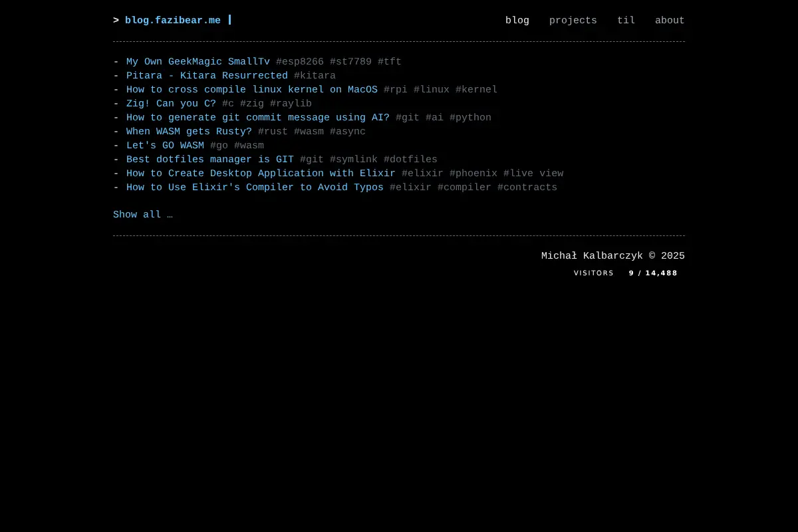
Task: Select the #ai tag
Action: 434,118
